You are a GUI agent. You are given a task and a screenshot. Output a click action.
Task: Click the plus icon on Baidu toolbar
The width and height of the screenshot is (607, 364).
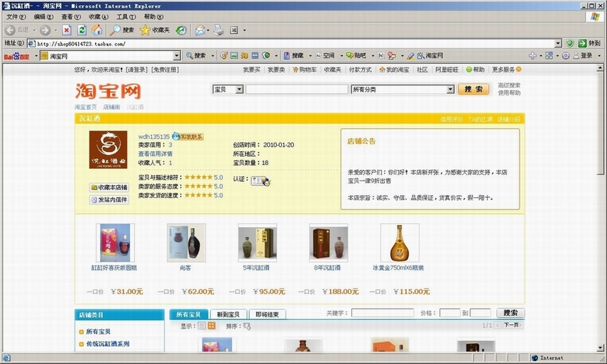coord(532,56)
